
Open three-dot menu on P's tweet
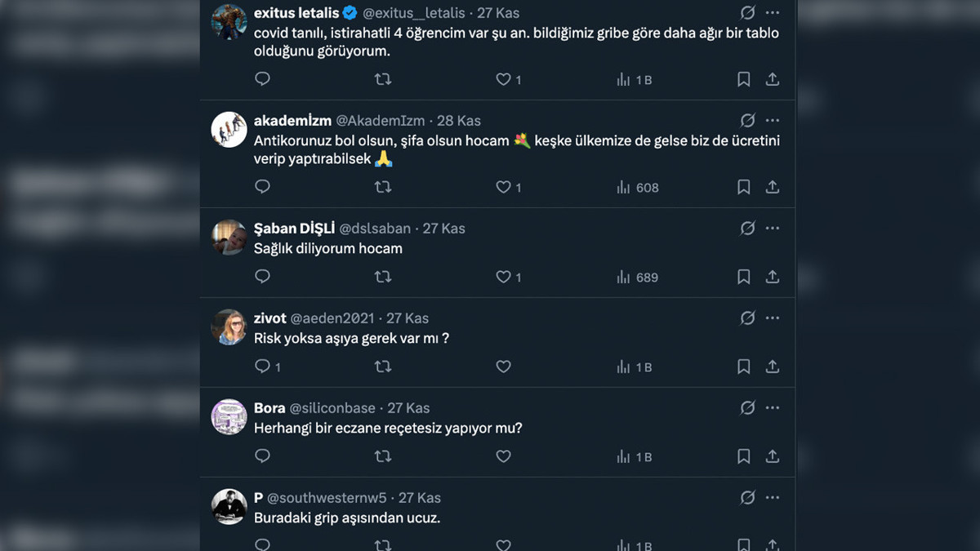(773, 498)
